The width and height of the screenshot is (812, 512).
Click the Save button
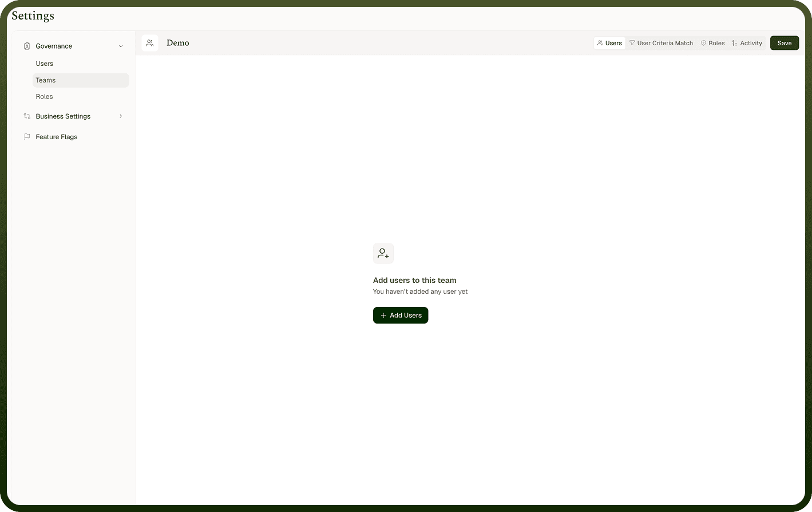pos(785,43)
